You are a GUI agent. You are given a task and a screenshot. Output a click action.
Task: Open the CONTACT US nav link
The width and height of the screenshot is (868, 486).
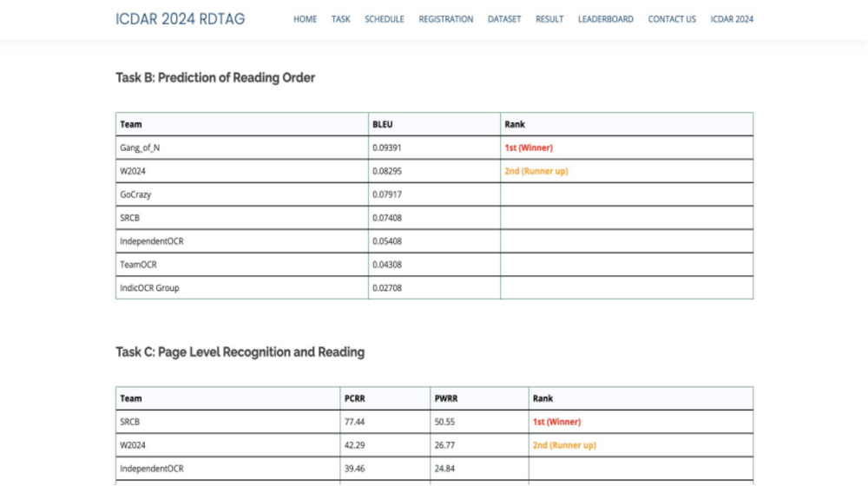[672, 19]
